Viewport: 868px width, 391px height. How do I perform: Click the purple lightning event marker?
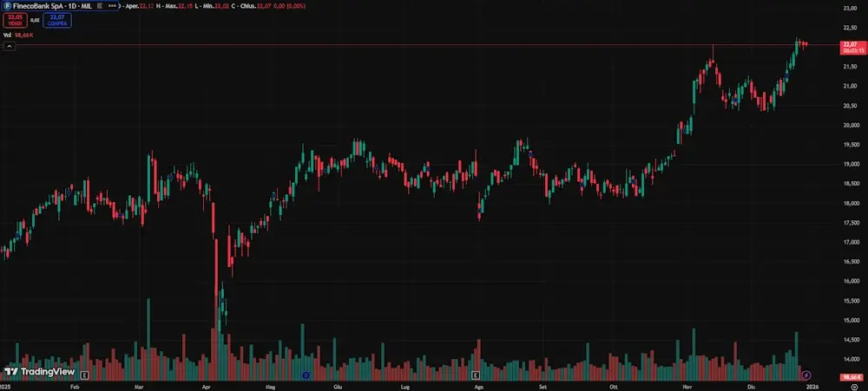[806, 375]
